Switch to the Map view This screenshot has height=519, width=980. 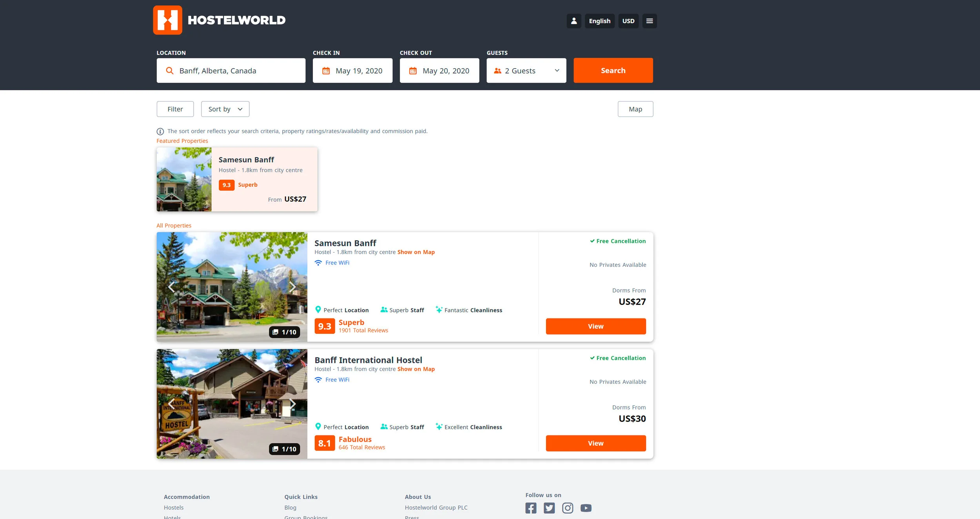tap(635, 109)
